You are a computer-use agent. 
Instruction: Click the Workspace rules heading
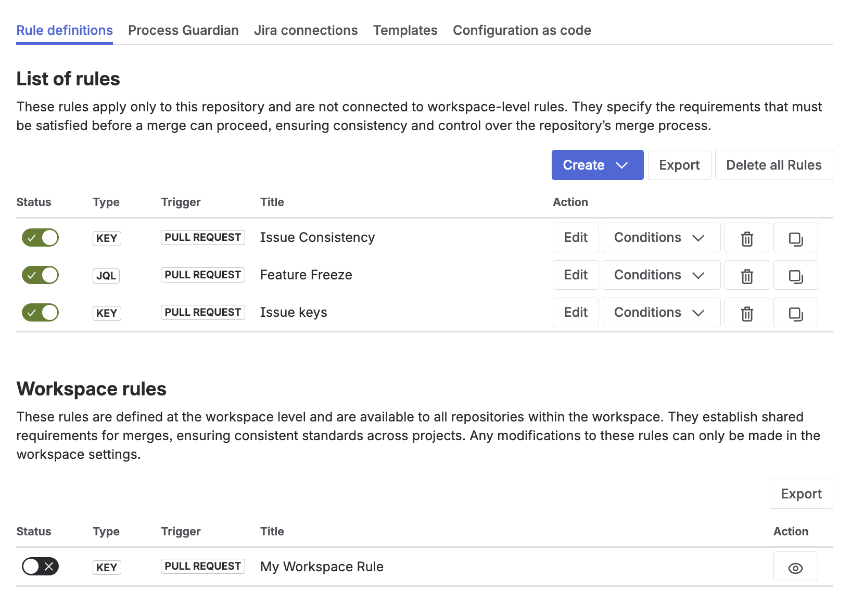pyautogui.click(x=92, y=389)
